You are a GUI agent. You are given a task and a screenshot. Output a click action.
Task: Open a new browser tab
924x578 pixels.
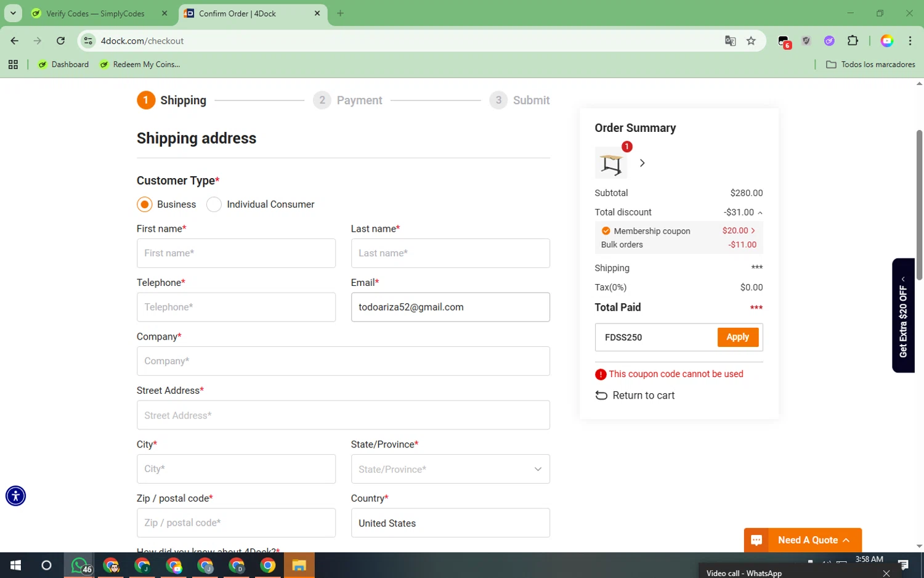click(340, 14)
